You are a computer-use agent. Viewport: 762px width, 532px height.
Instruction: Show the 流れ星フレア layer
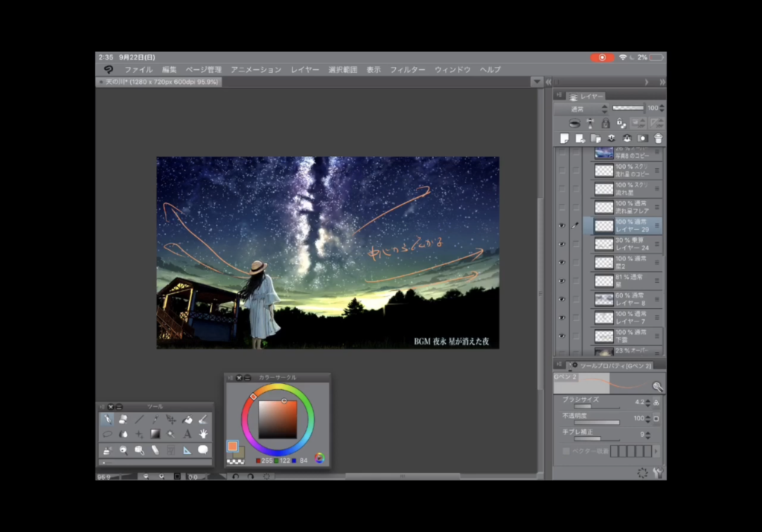click(x=562, y=208)
